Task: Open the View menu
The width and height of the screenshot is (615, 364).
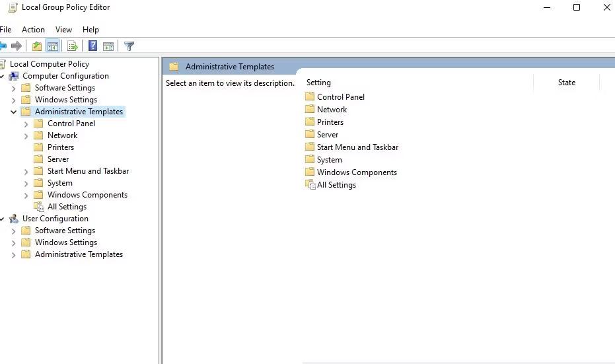Action: [63, 30]
